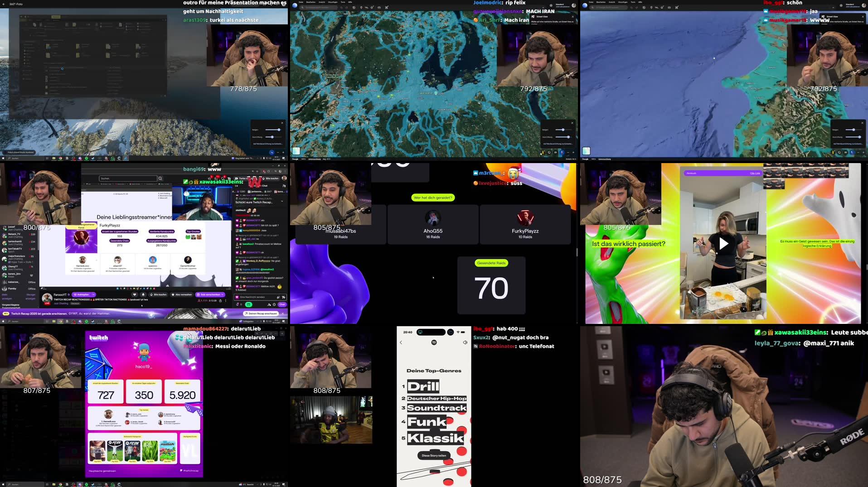Viewport: 868px width, 487px height.
Task: Enable stream notifications with the bell toggle
Action: 144,295
